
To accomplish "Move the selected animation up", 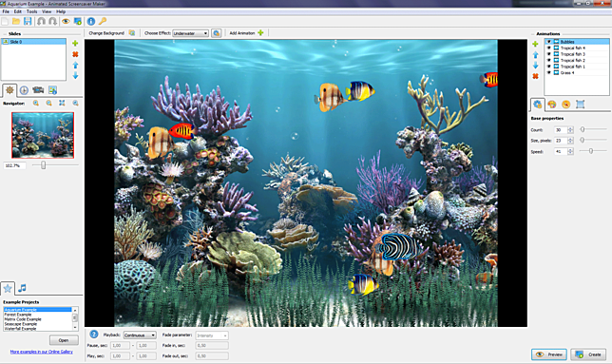I will 536,55.
